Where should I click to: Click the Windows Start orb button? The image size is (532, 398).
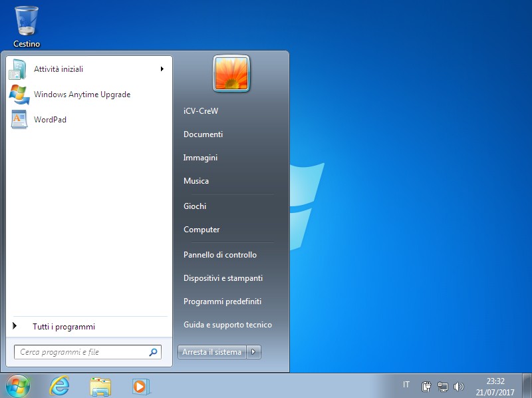click(x=18, y=386)
